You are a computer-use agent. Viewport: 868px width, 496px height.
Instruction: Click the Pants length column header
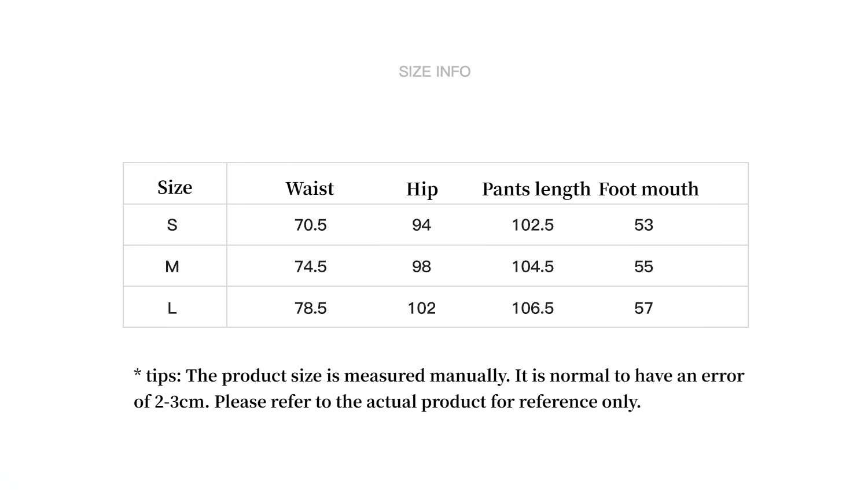[536, 189]
